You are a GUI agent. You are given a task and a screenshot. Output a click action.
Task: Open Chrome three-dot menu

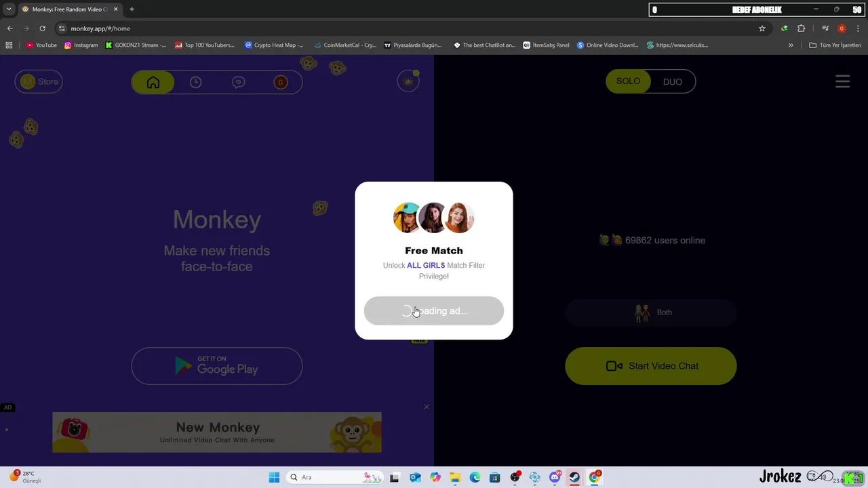tap(859, 28)
